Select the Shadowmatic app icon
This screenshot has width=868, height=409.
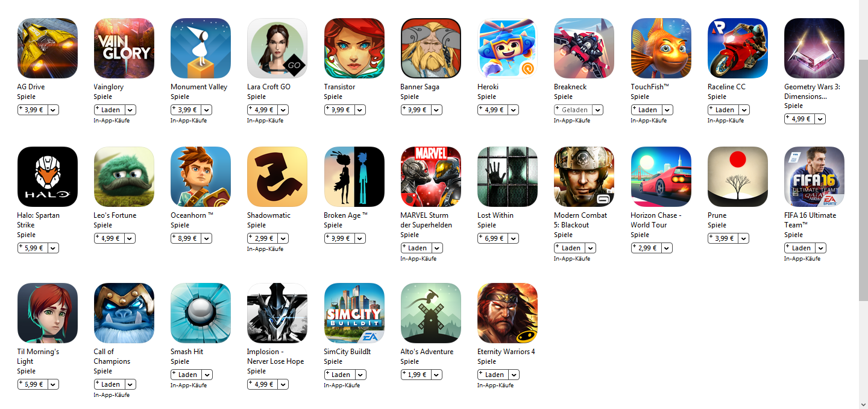click(277, 177)
